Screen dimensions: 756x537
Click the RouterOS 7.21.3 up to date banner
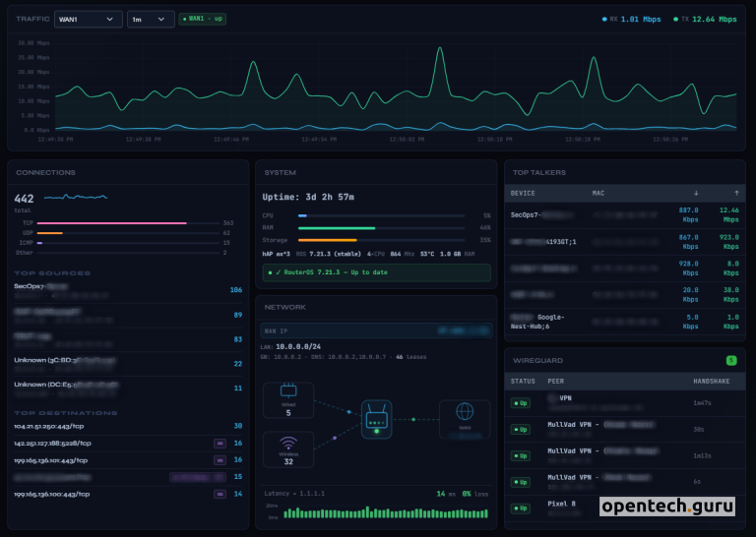(376, 271)
